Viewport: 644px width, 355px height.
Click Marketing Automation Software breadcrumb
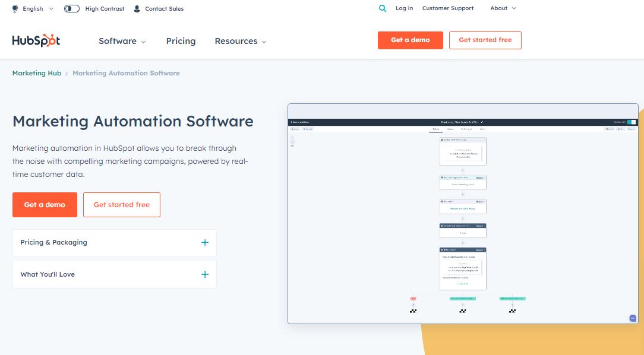click(126, 73)
